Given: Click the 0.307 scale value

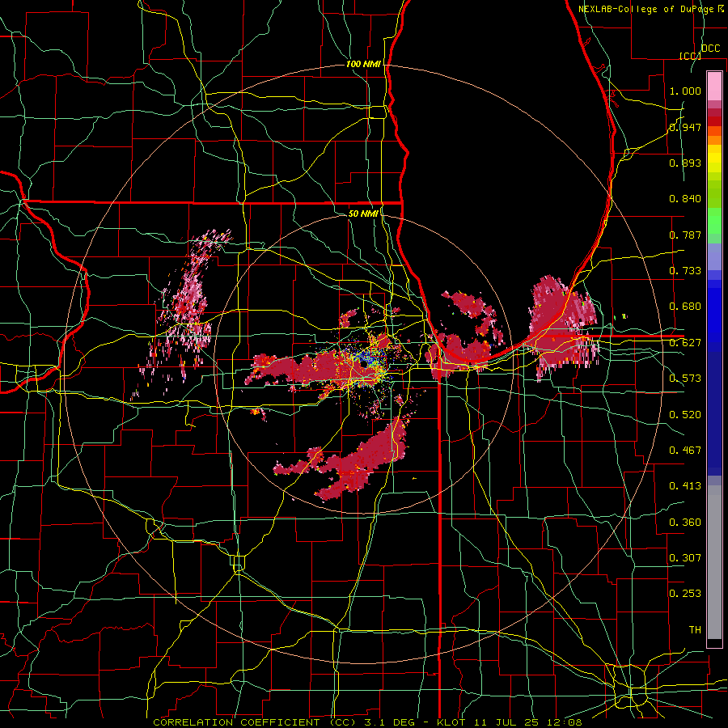Looking at the screenshot, I should coord(685,558).
